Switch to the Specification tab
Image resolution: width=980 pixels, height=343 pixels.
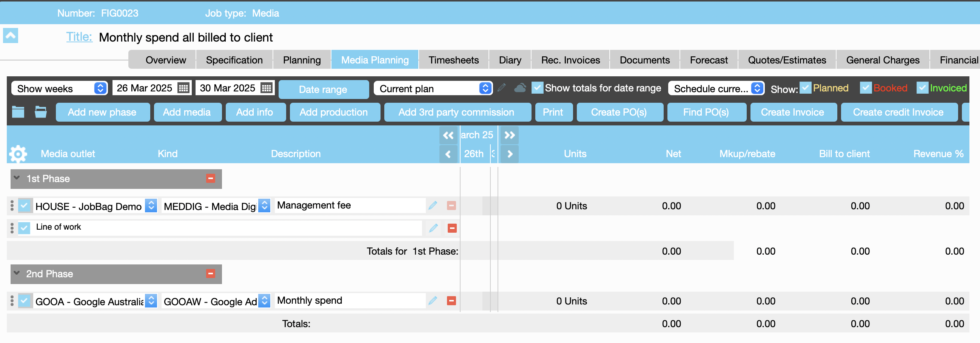click(x=234, y=60)
